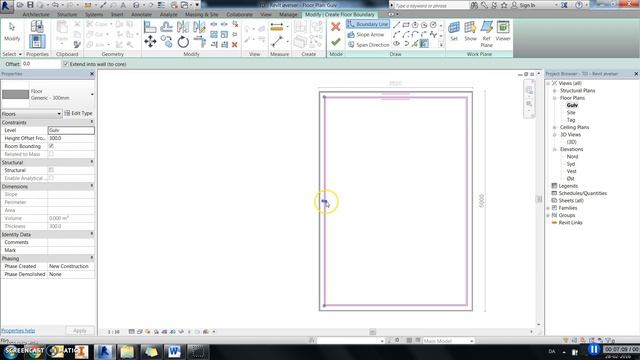
Task: Click the Microsoft Word icon in the taskbar
Action: (174, 351)
